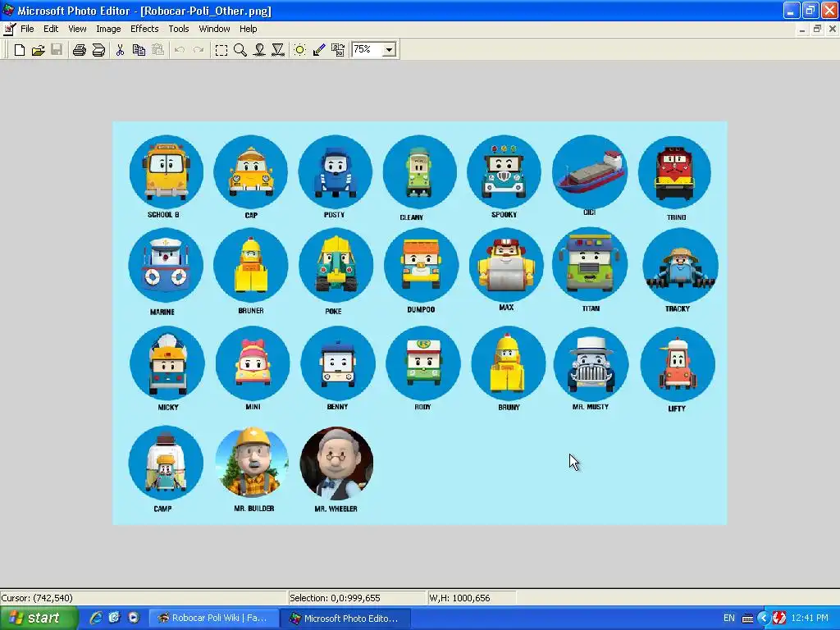
Task: Click the 'Selection: 0,0:999,655' status text
Action: [x=335, y=598]
